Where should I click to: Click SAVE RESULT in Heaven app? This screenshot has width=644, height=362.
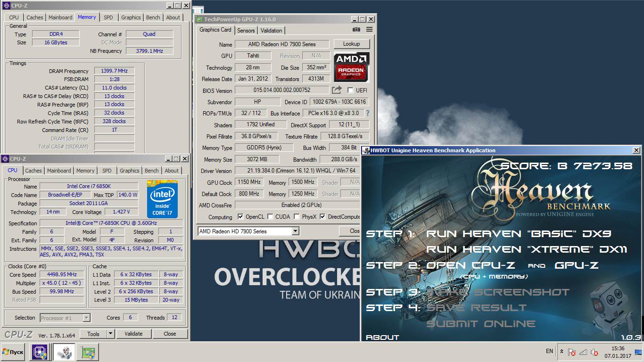(476, 308)
